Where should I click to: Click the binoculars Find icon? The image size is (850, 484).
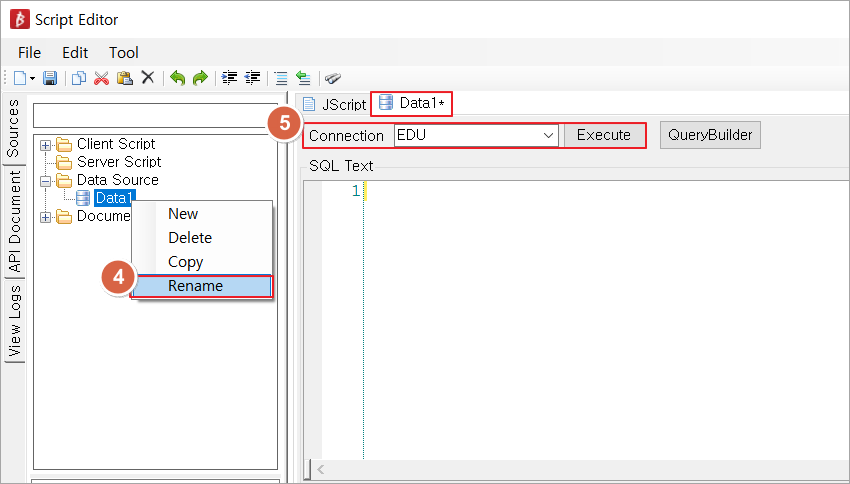tap(333, 77)
